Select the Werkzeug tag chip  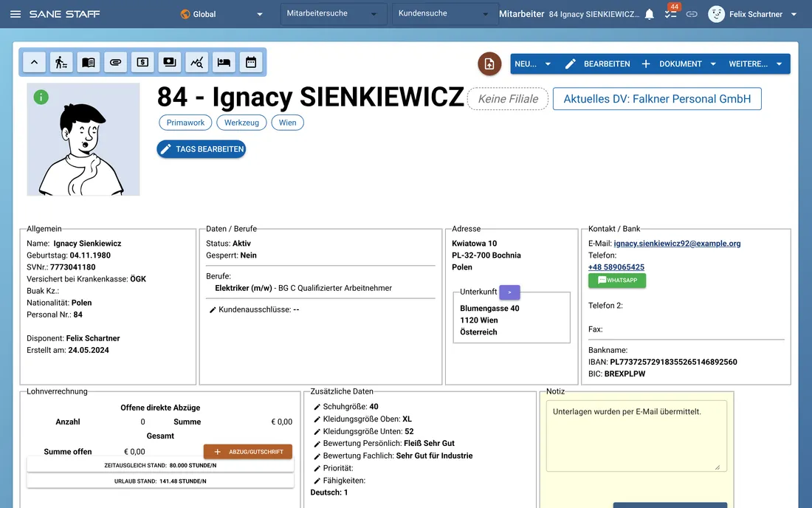tap(241, 123)
